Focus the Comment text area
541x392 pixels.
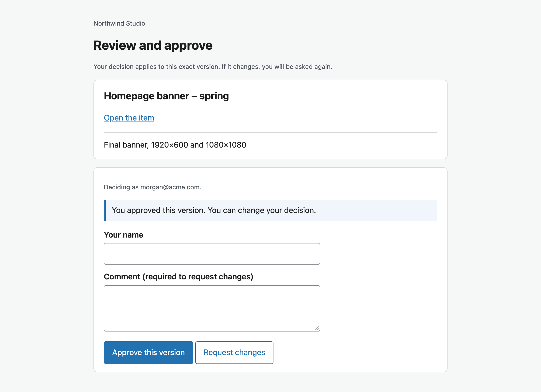coord(212,308)
